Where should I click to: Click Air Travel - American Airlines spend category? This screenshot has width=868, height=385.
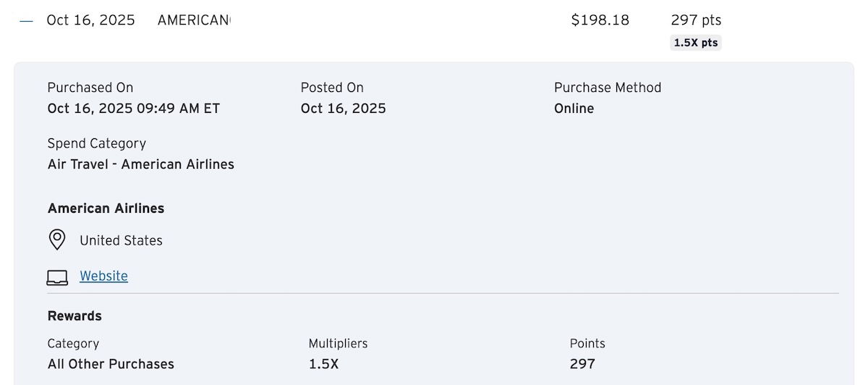[140, 164]
